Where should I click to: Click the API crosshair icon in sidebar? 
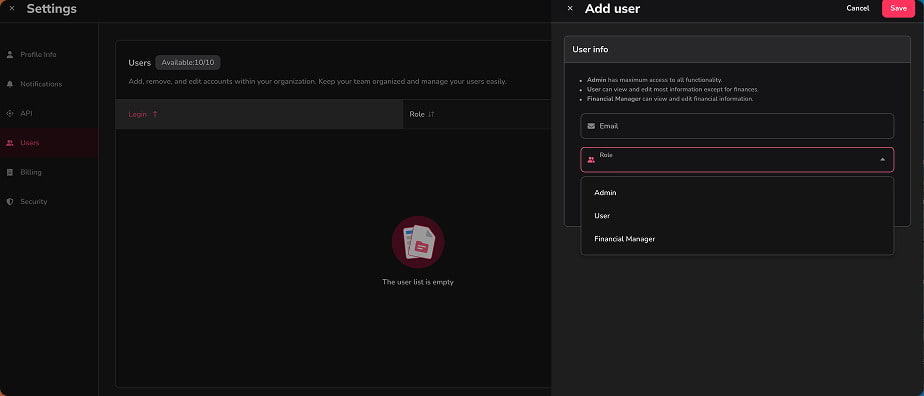click(9, 113)
